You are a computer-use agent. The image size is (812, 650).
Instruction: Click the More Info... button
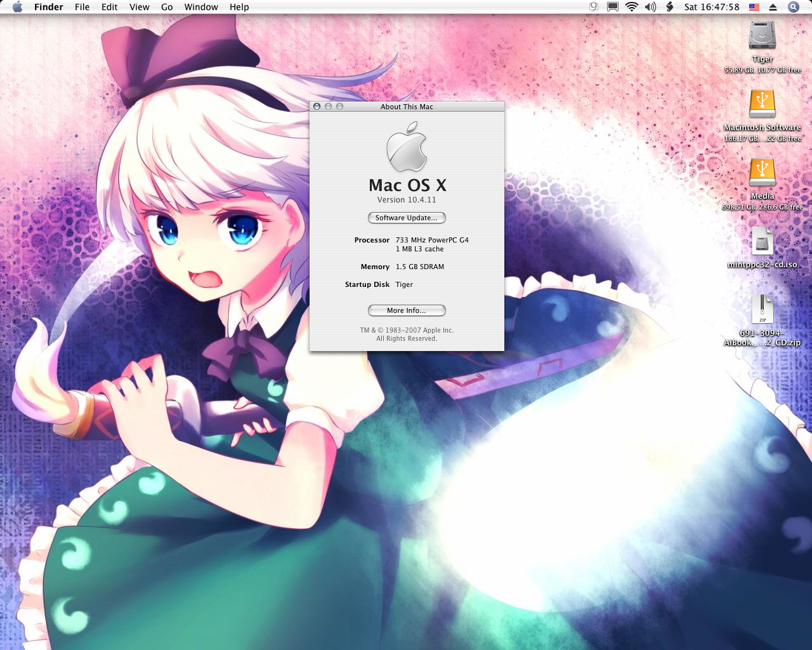[x=407, y=310]
